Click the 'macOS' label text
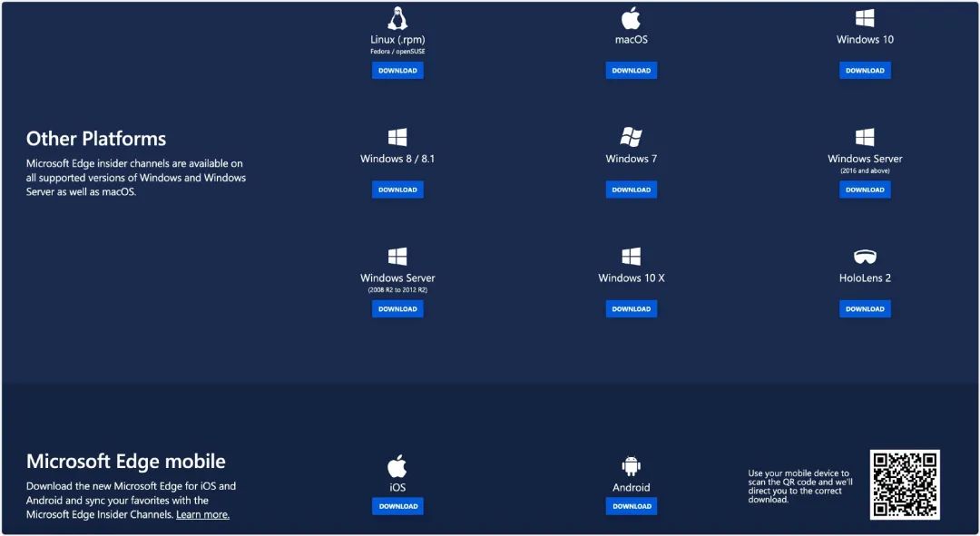 coord(632,39)
